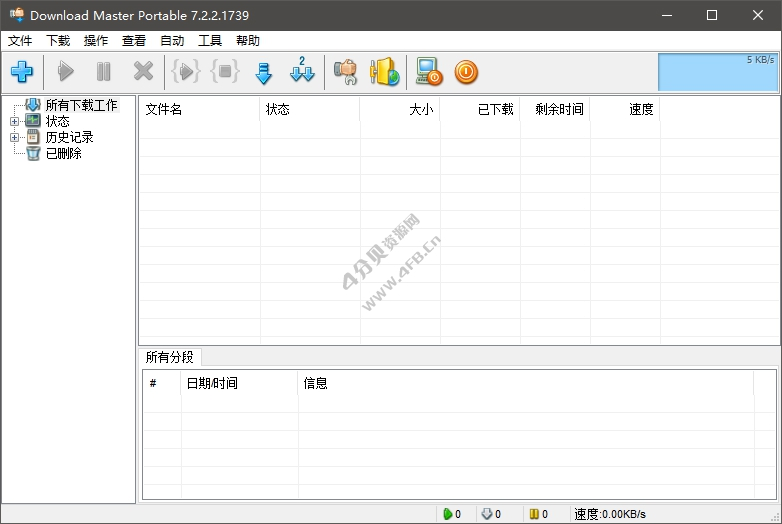Open the 工具 menu
The width and height of the screenshot is (782, 524).
(x=210, y=41)
